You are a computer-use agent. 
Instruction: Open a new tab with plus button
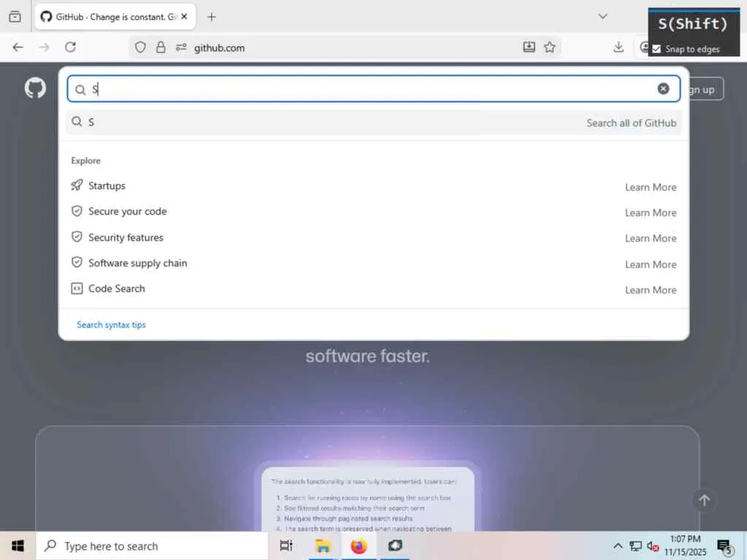click(x=212, y=17)
